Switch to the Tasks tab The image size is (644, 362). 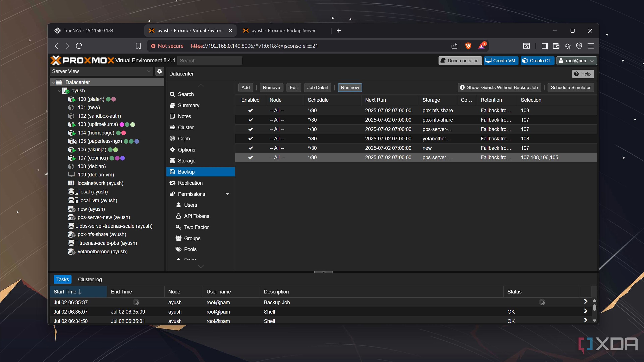point(63,279)
